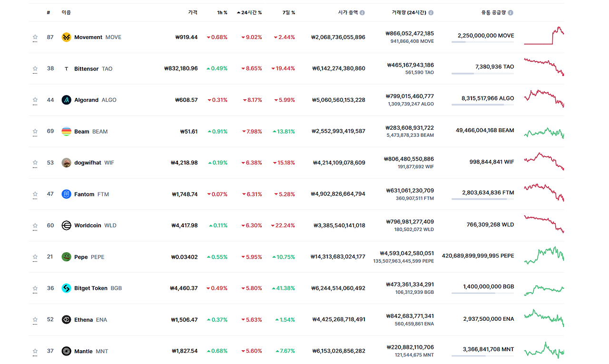Screen dimensions: 609x364
Task: Sort by the 시가 총액 column header
Action: tap(347, 12)
